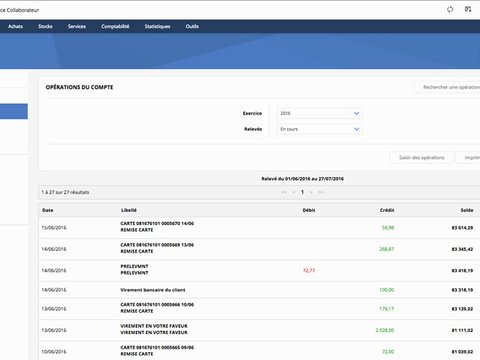Select the 10/06/2016 date cell
Viewport: 480px width, 360px height.
click(x=54, y=352)
